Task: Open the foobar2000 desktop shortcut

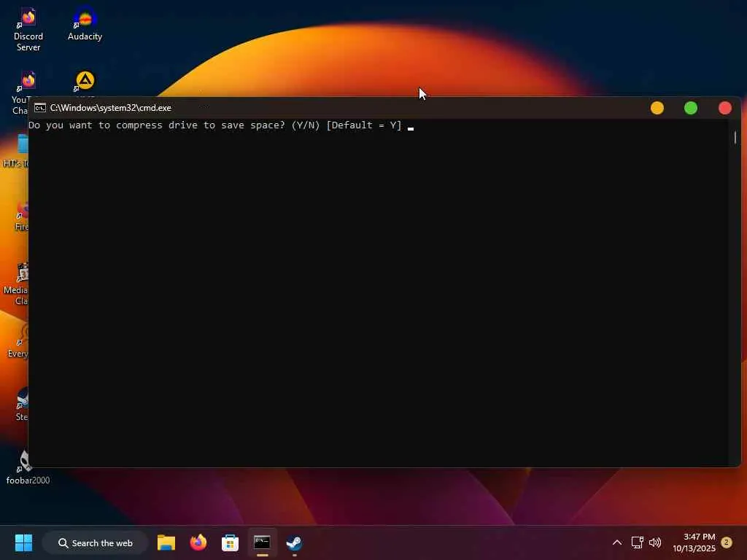Action: pyautogui.click(x=26, y=467)
